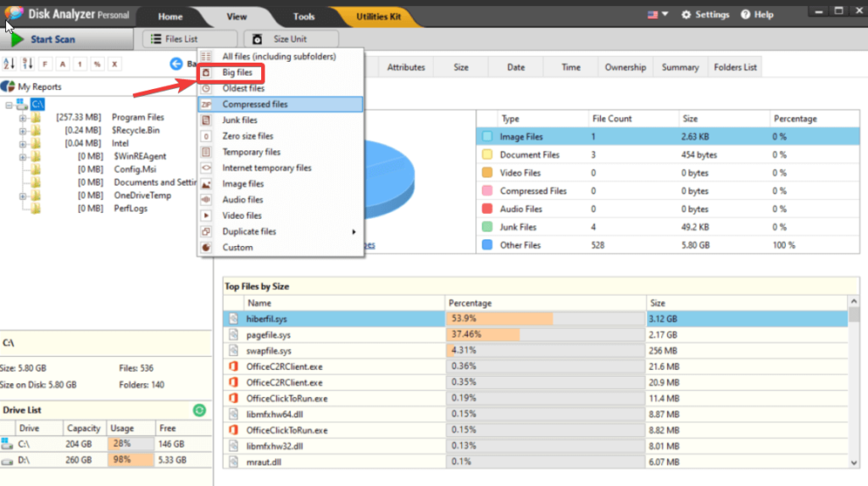Image resolution: width=868 pixels, height=486 pixels.
Task: Click the Start Scan button
Action: pos(66,39)
